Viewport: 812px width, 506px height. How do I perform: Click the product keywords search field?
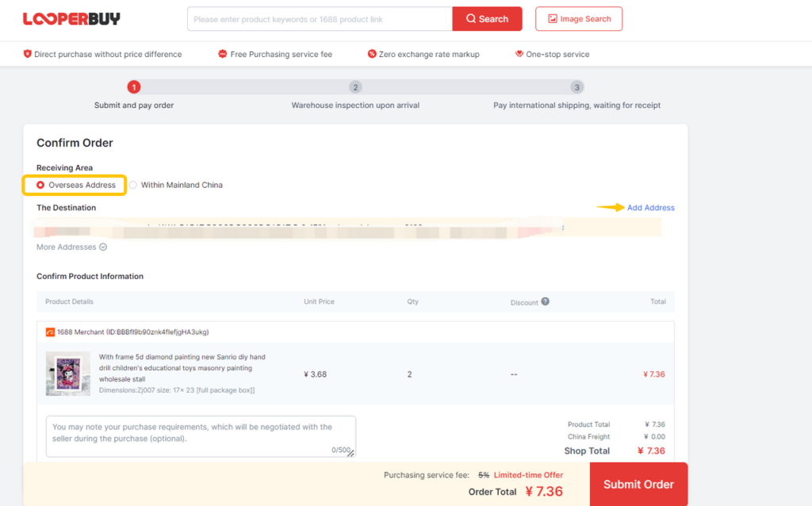[x=320, y=19]
